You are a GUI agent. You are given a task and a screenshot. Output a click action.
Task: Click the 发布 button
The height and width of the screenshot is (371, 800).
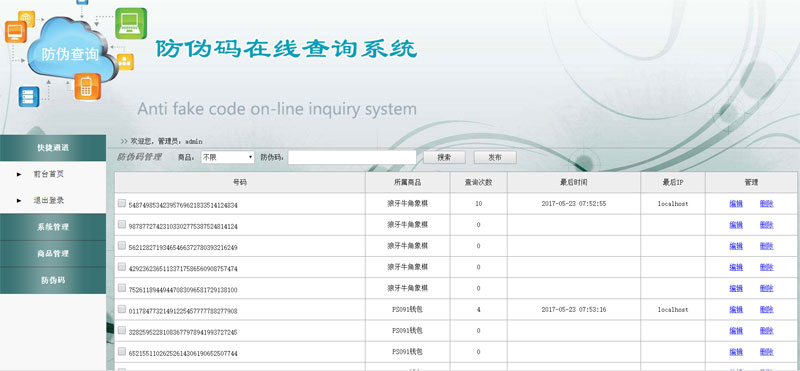[495, 157]
